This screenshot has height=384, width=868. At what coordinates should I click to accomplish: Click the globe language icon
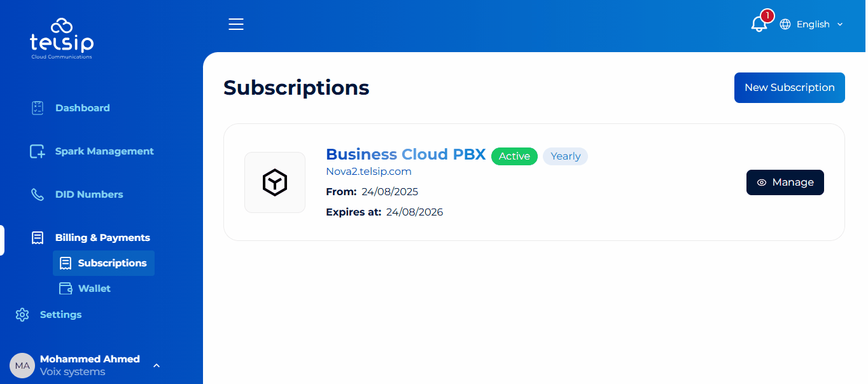[x=785, y=24]
